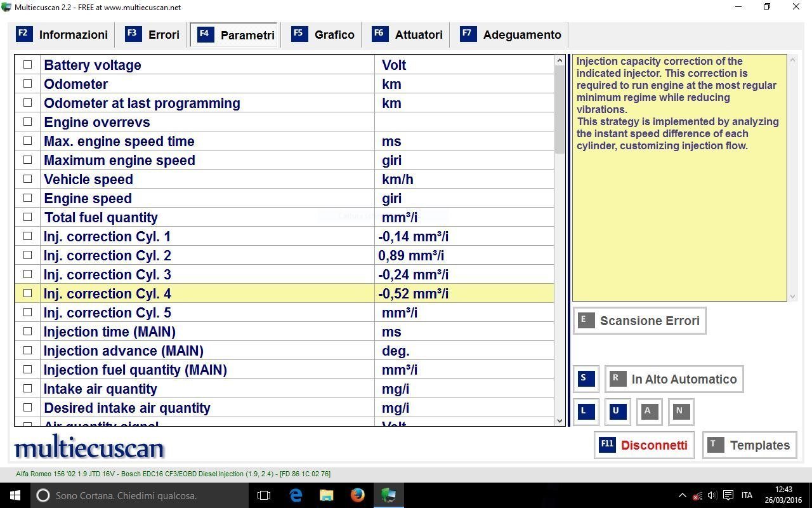Click the Cortana search box
The image size is (812, 508).
[140, 495]
